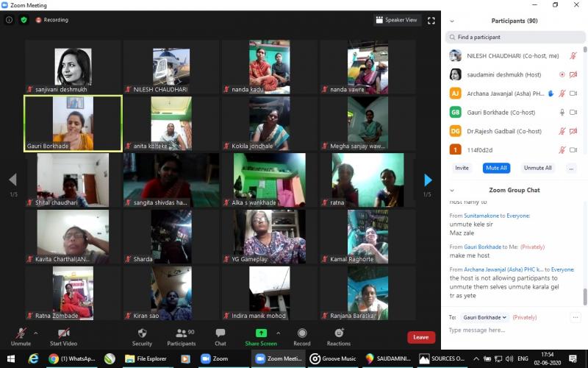
Task: Open Windows notification center icon
Action: coord(573,359)
